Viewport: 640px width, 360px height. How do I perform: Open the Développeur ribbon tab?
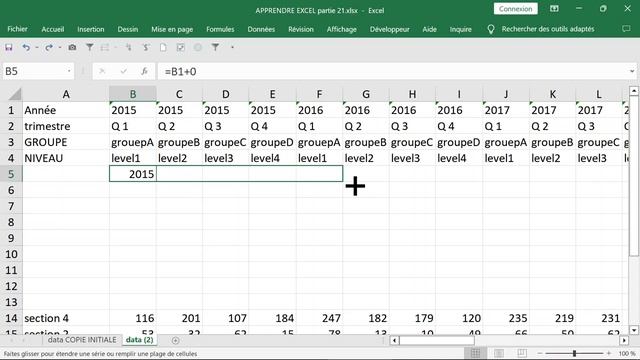tap(389, 29)
